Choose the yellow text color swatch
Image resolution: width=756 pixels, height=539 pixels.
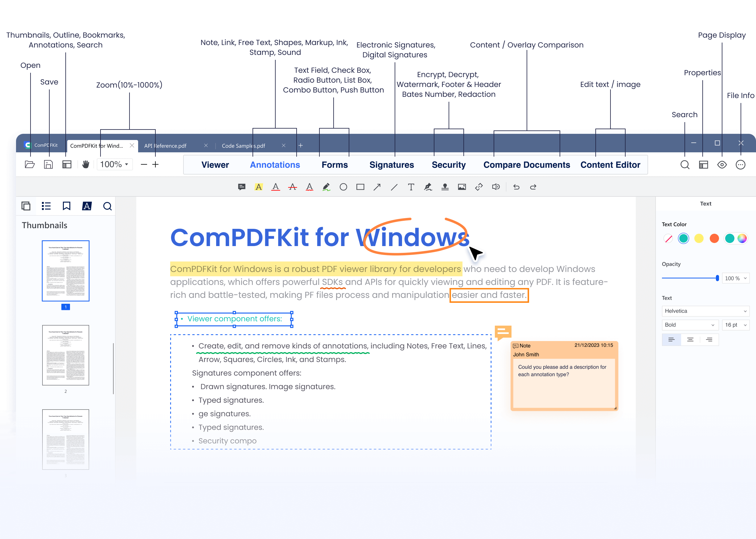click(699, 238)
